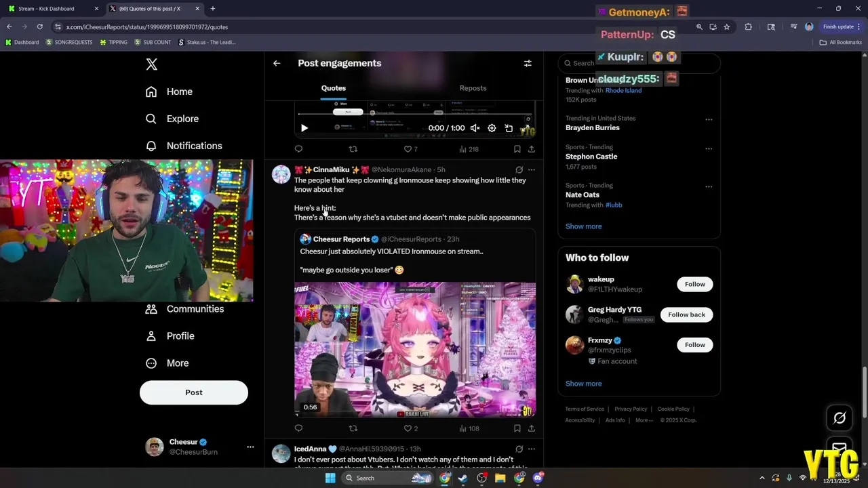The height and width of the screenshot is (488, 868).
Task: Click the X search field
Action: pos(639,63)
